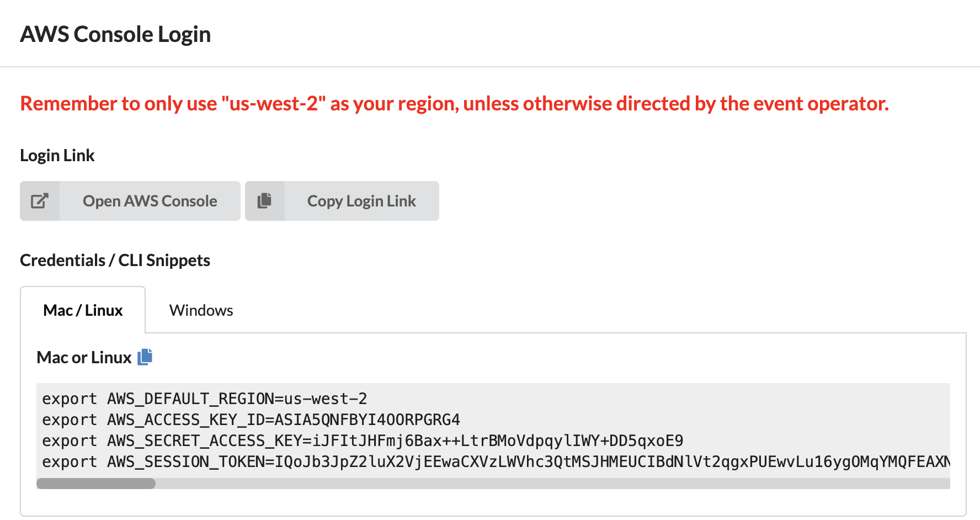
Task: Open AWS Console button
Action: [130, 201]
